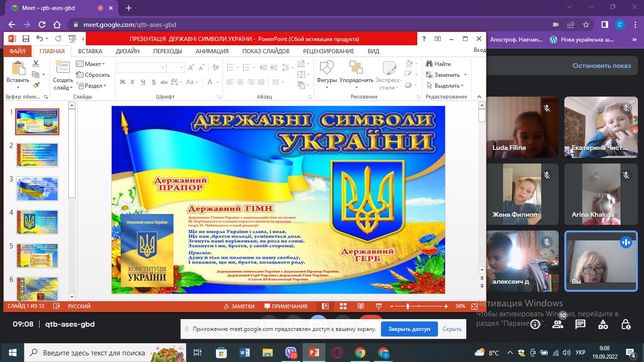644x362 pixels.
Task: Collapse the ribbon with the chevron
Action: [x=479, y=97]
